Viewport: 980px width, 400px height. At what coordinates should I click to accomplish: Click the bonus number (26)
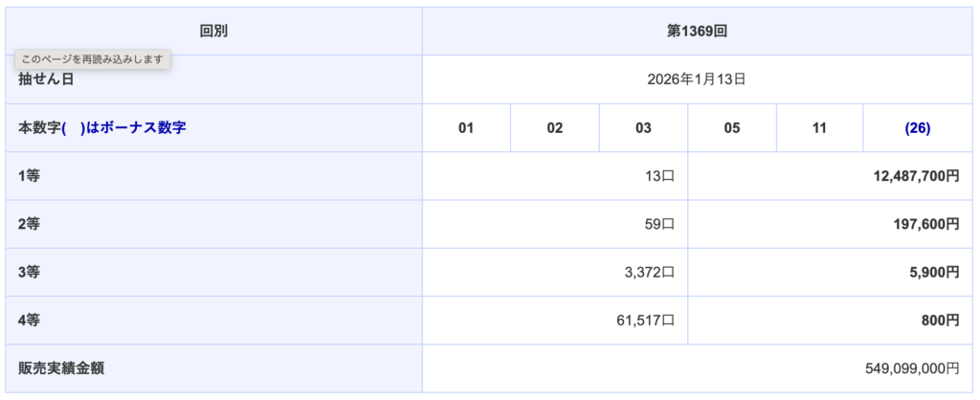[917, 128]
